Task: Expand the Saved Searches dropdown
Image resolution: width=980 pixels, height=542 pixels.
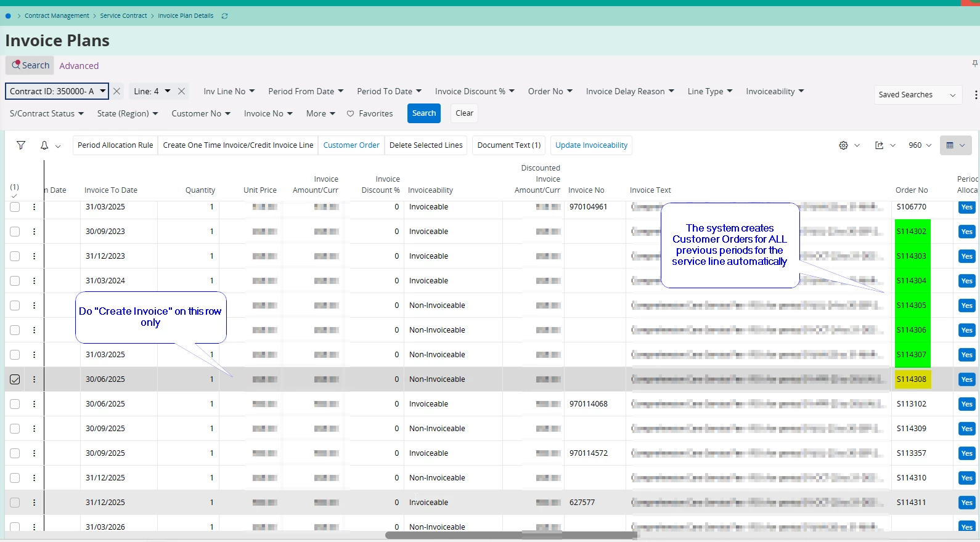Action: tap(917, 95)
